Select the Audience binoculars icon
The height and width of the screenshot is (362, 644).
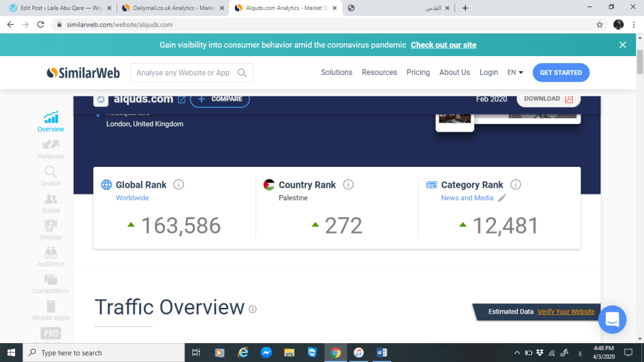coord(50,253)
